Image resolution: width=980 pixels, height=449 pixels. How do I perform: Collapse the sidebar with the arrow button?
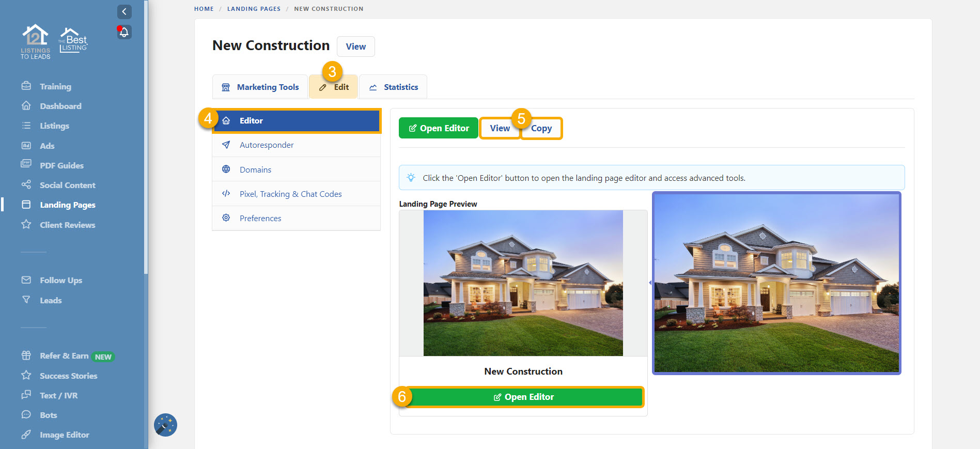coord(124,11)
